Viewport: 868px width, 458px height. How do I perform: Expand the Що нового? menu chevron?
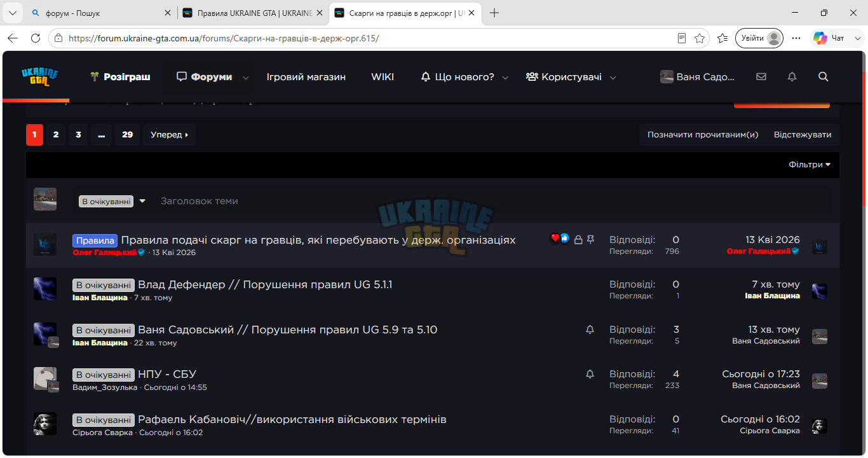point(505,78)
